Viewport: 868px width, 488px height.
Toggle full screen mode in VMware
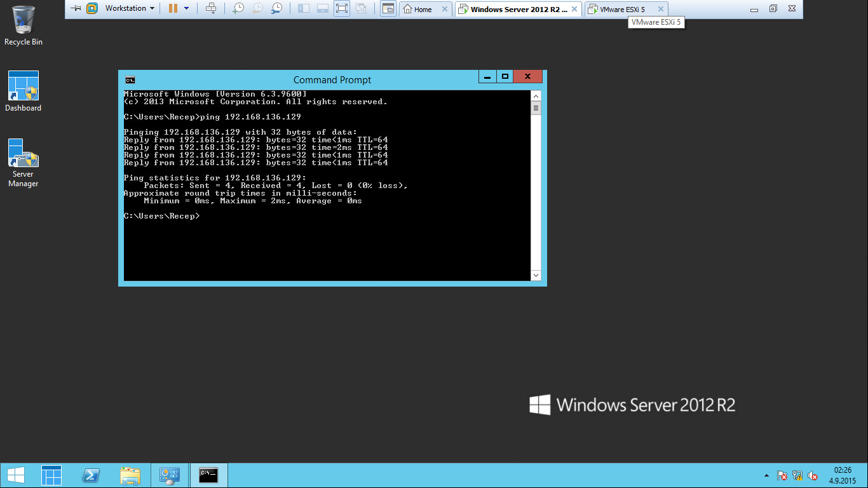click(x=342, y=8)
